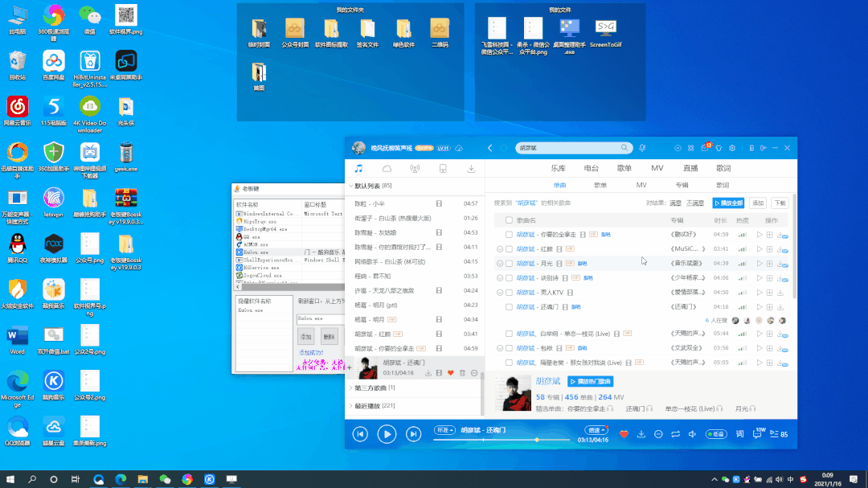This screenshot has height=488, width=868.
Task: Click the play button in player bar
Action: pos(387,434)
